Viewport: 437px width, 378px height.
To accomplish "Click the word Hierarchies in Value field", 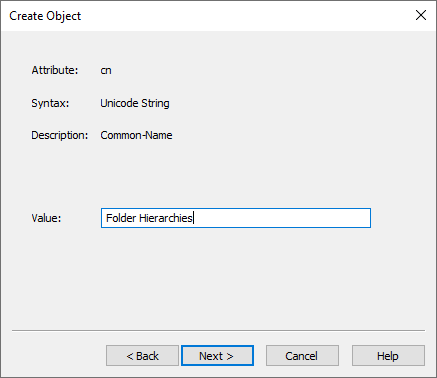I will 166,218.
